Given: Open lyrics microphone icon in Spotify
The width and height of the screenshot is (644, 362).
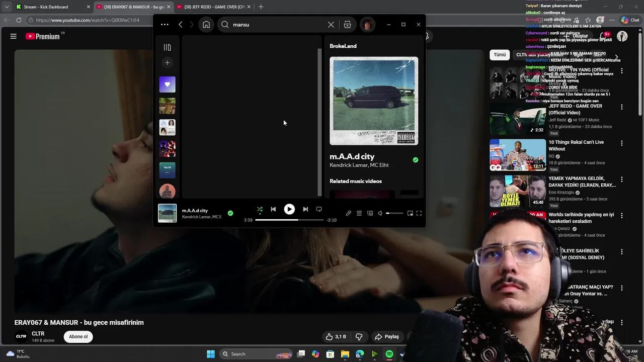Looking at the screenshot, I should tap(348, 213).
